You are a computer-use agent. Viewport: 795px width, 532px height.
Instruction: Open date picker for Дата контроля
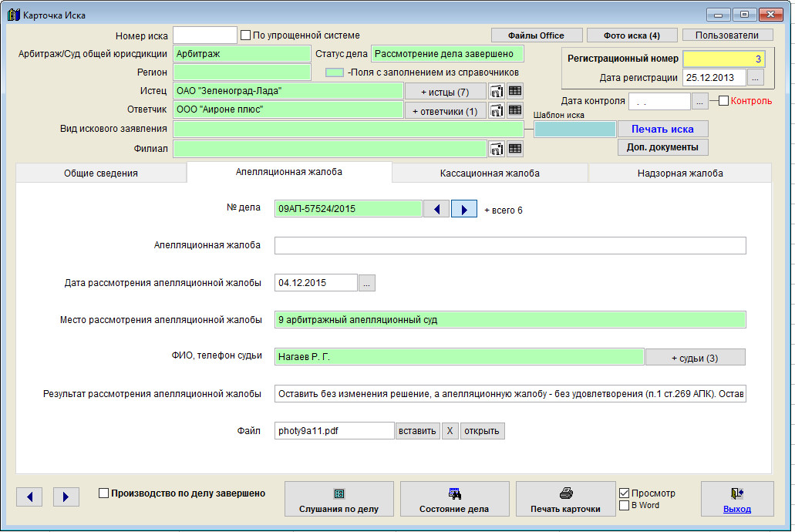tap(699, 101)
